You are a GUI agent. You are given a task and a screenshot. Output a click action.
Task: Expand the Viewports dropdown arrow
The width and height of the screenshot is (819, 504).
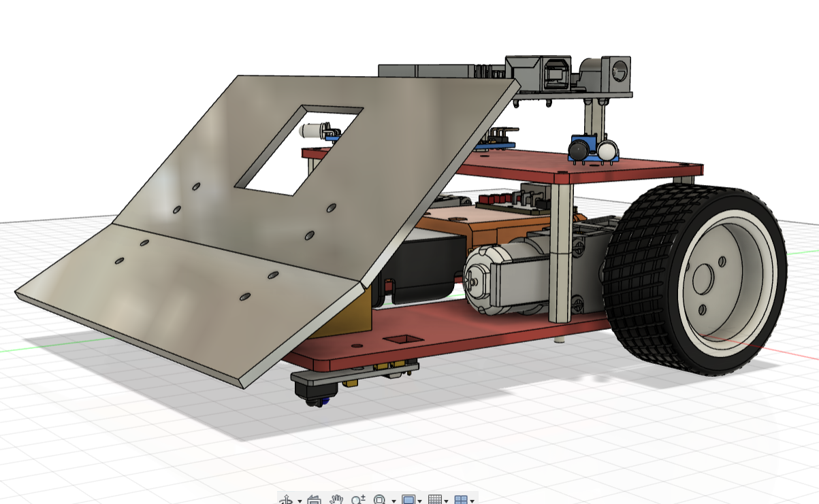click(472, 501)
